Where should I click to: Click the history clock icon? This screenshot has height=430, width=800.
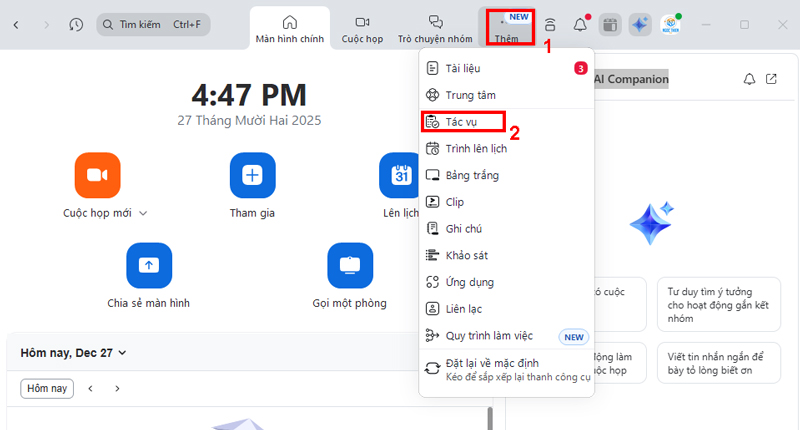coord(77,24)
